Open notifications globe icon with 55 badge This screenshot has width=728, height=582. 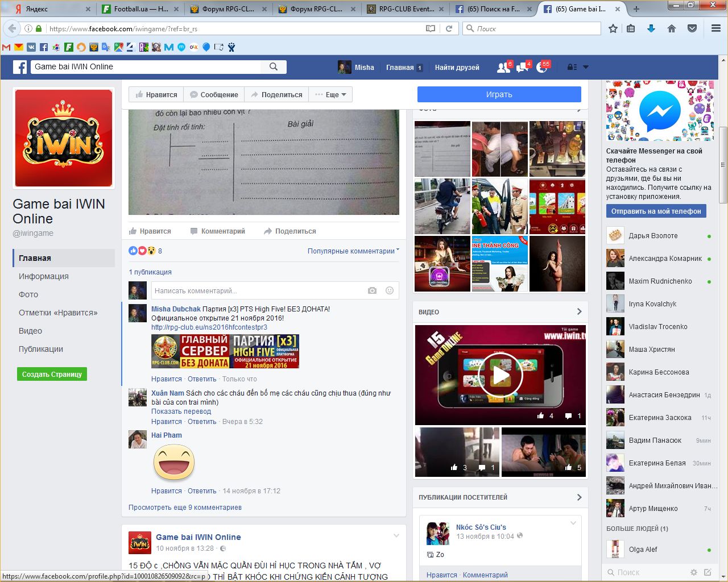pyautogui.click(x=541, y=67)
